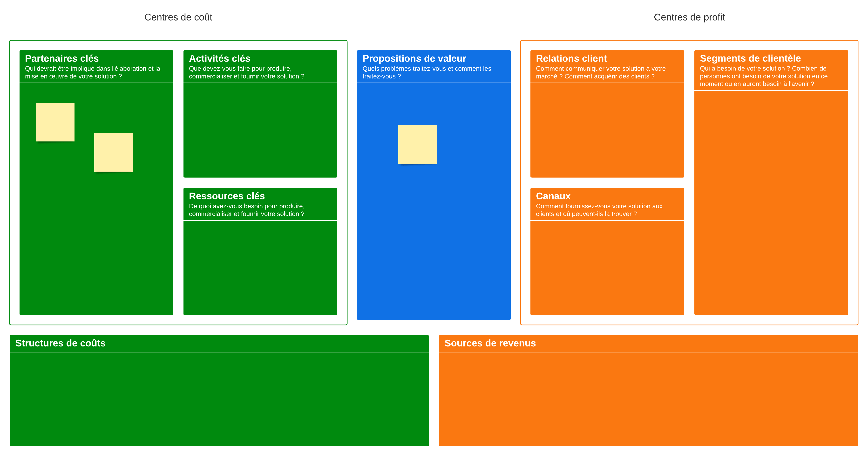Image resolution: width=868 pixels, height=456 pixels.
Task: Click the Centres de profit label
Action: click(x=689, y=17)
